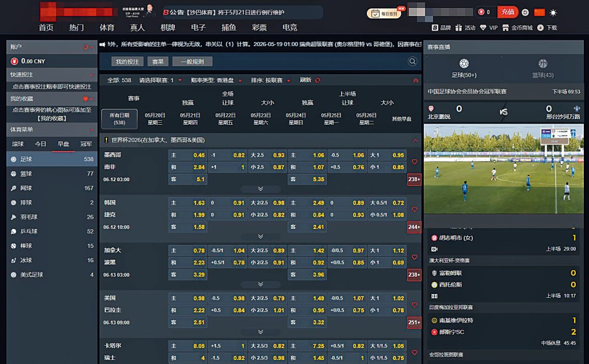This screenshot has height=364, width=589.
Task: Switch to 今日 tab
Action: click(x=40, y=144)
